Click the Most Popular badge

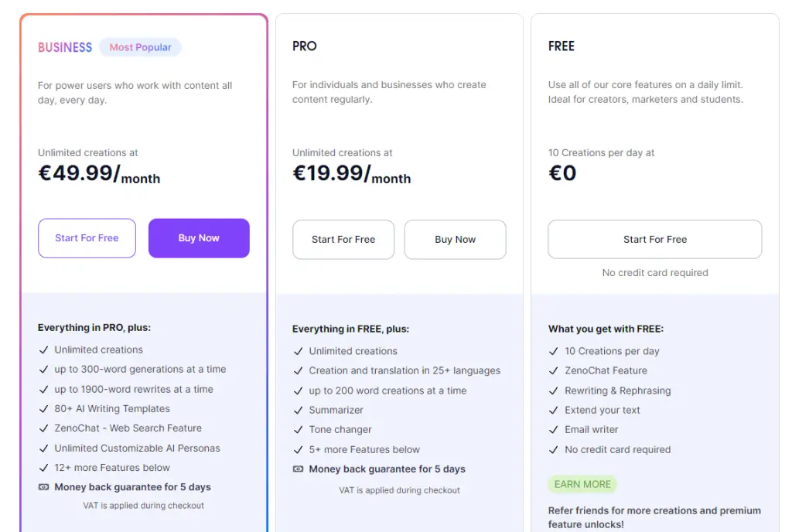pos(141,47)
